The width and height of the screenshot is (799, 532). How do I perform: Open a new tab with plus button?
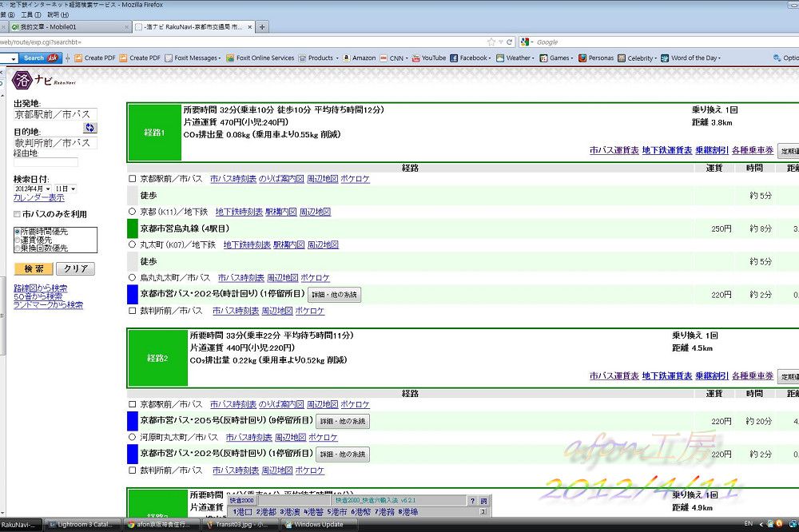point(263,26)
